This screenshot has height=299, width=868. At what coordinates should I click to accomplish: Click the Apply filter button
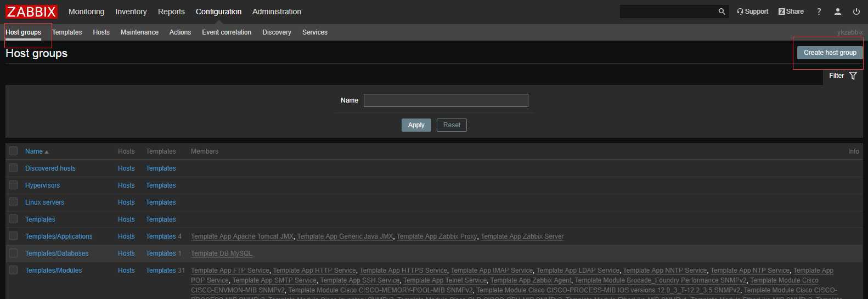click(416, 125)
